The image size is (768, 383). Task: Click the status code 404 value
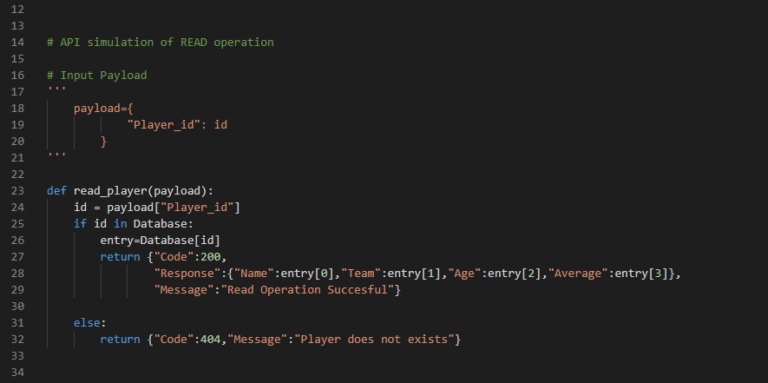pyautogui.click(x=211, y=339)
